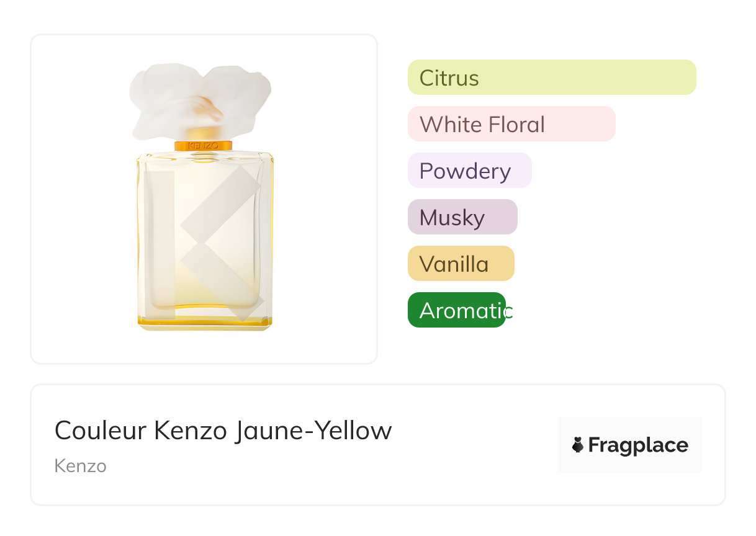The height and width of the screenshot is (536, 756).
Task: Select the green Aromatic accord bar
Action: click(x=456, y=310)
